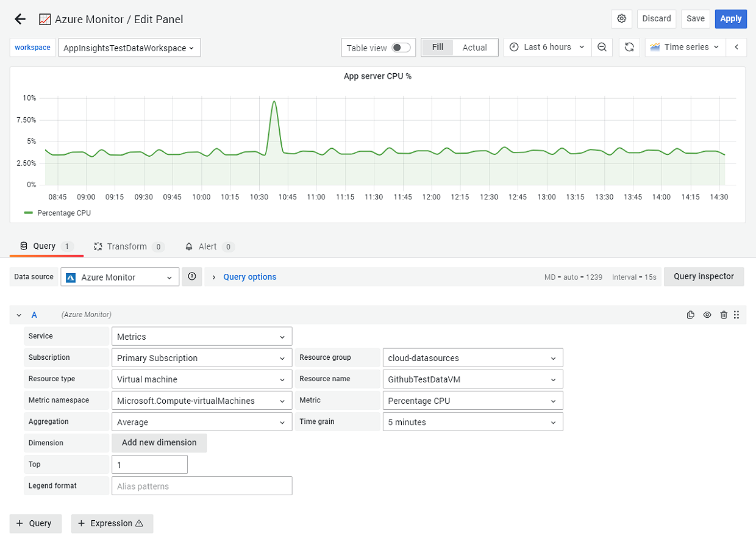Open data source help via question mark icon
The height and width of the screenshot is (544, 756).
point(191,276)
